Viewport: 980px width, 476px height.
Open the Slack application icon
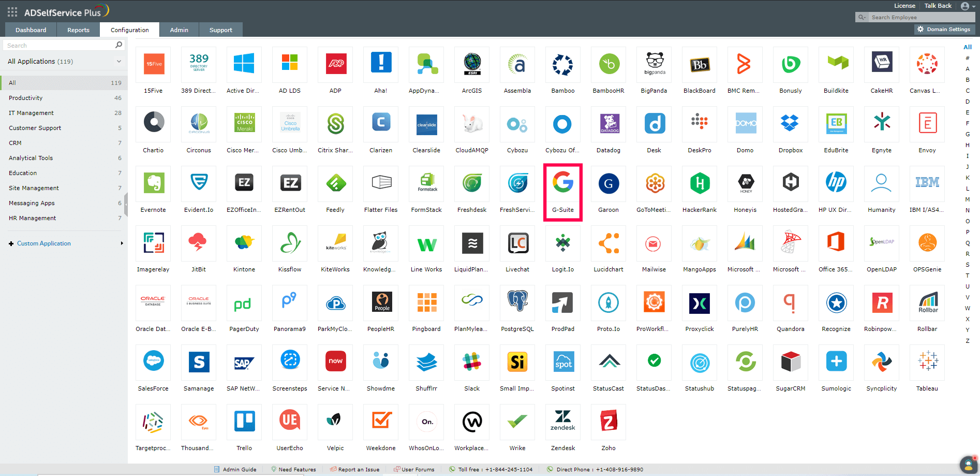point(472,362)
